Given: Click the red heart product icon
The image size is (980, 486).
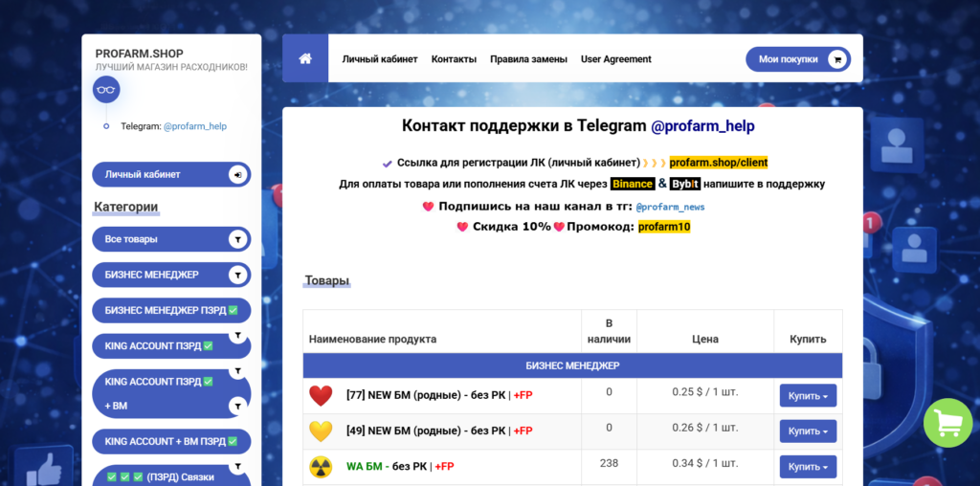Looking at the screenshot, I should click(321, 395).
